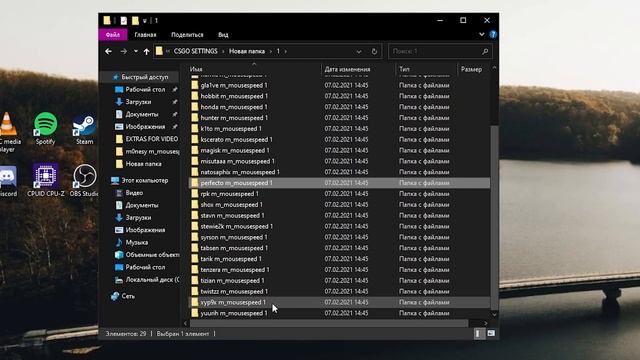Select the rpk m_mousespeed 1 folder
The width and height of the screenshot is (640, 360).
pyautogui.click(x=229, y=194)
